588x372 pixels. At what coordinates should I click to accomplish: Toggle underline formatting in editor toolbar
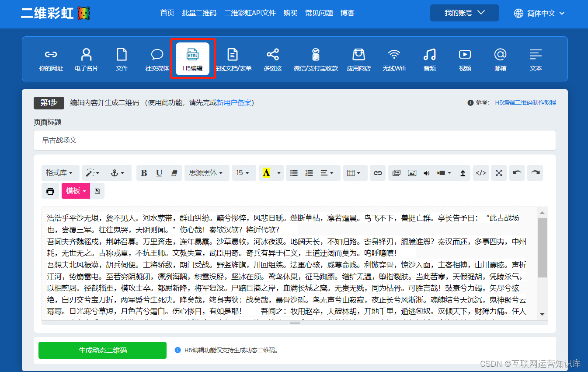coord(159,173)
